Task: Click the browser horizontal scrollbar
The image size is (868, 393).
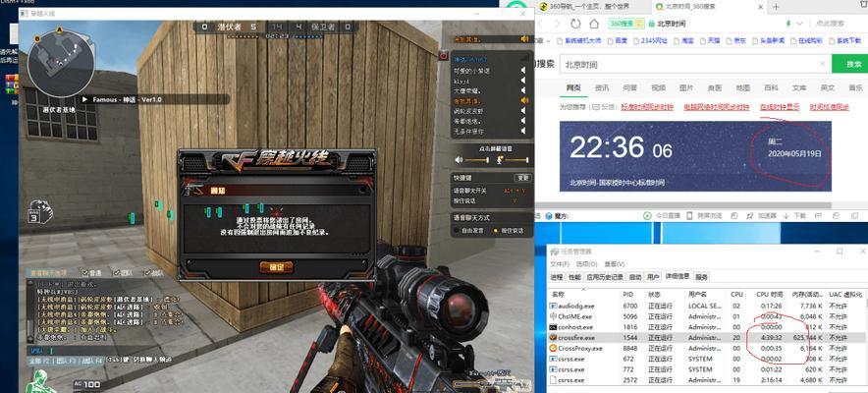Action: point(683,205)
